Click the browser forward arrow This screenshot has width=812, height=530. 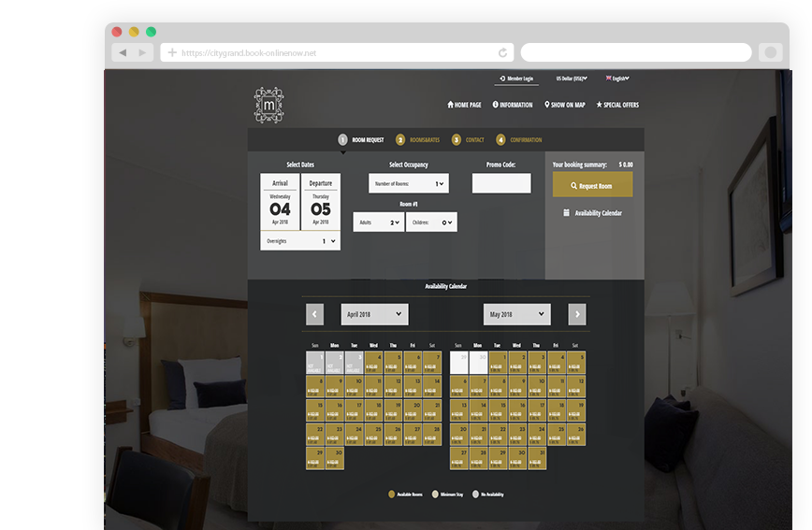click(142, 53)
